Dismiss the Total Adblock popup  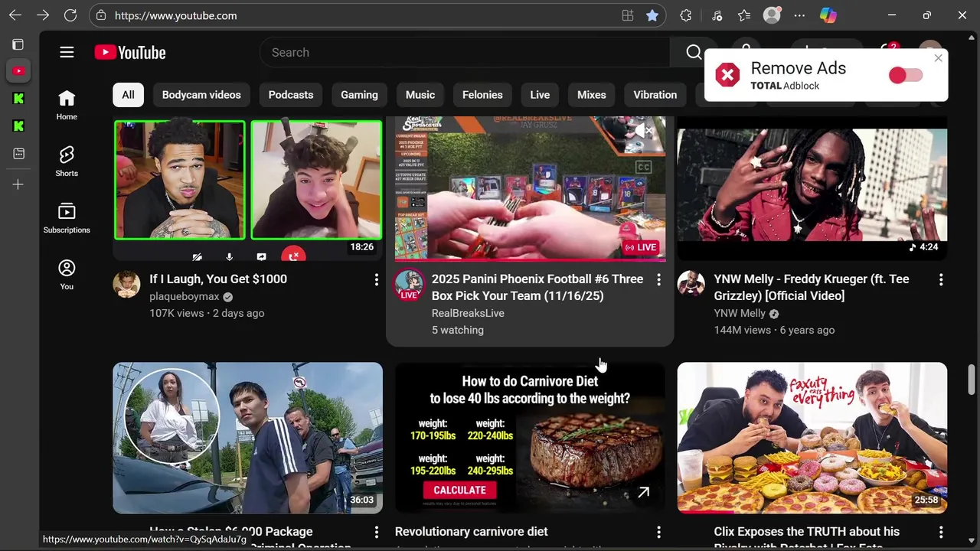point(938,58)
